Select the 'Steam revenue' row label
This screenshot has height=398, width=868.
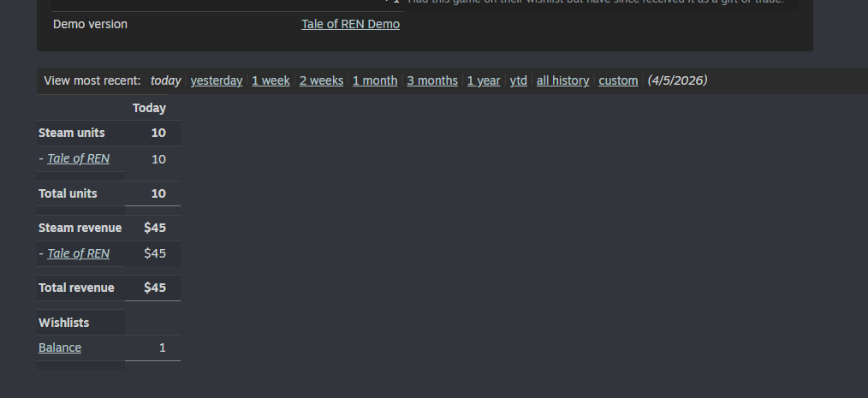(80, 228)
